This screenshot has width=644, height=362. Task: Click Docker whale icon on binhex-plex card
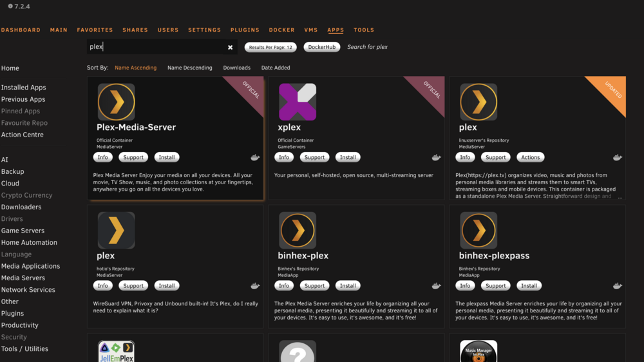click(x=436, y=285)
